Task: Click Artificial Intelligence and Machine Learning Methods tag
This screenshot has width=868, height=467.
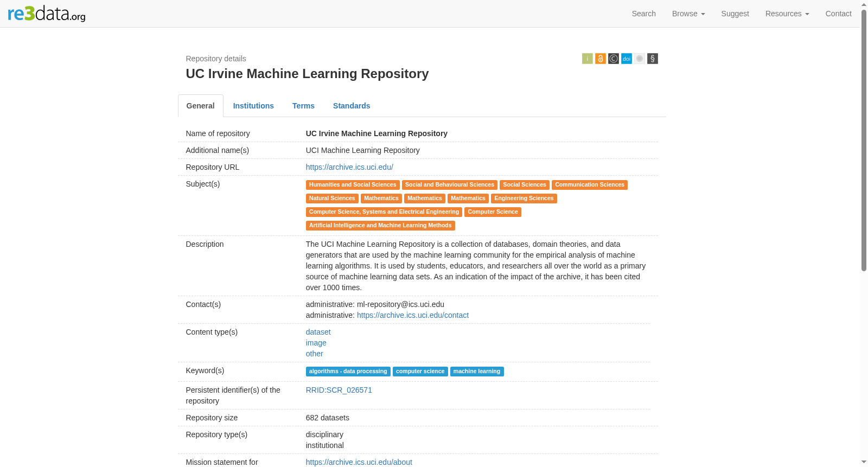Action: (x=380, y=226)
